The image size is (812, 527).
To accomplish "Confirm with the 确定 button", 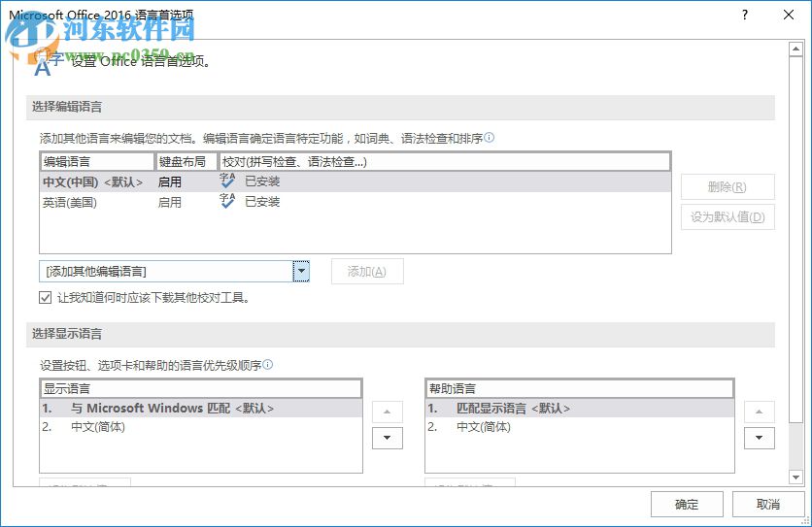I will pos(687,504).
